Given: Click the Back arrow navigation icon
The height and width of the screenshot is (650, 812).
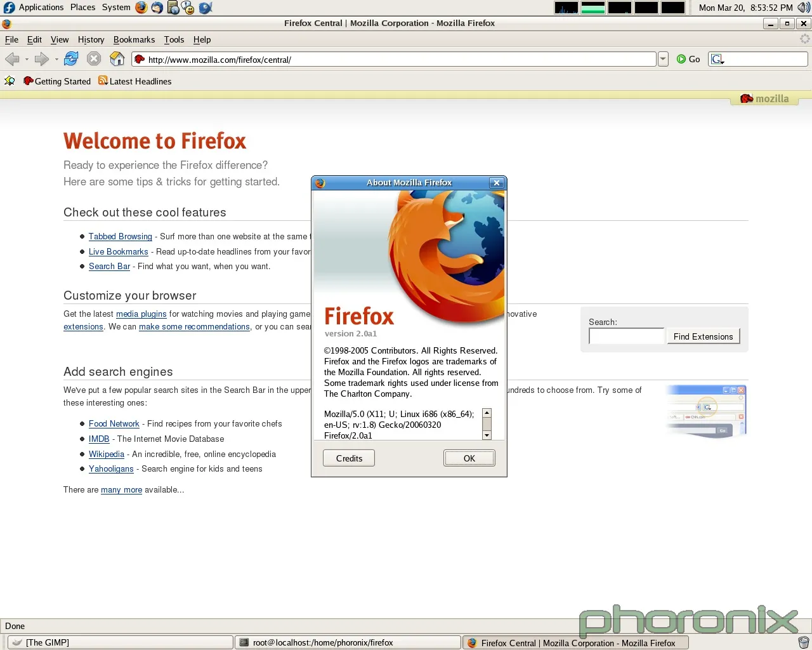Looking at the screenshot, I should tap(12, 59).
